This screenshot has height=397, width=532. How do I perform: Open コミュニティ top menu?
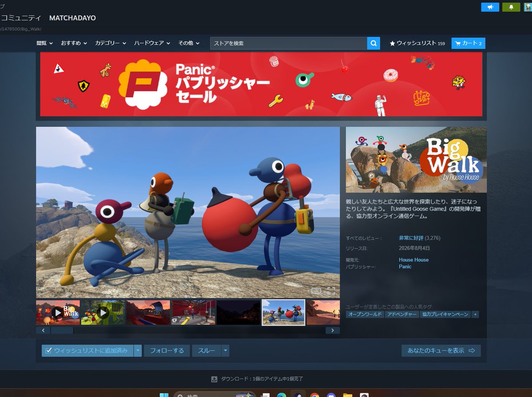click(x=20, y=18)
